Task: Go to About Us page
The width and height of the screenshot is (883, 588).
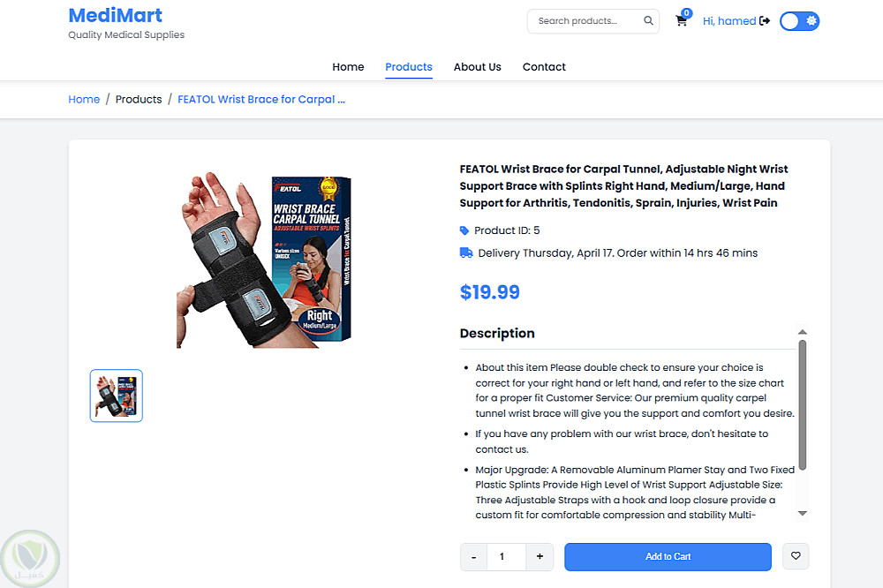Action: (478, 67)
